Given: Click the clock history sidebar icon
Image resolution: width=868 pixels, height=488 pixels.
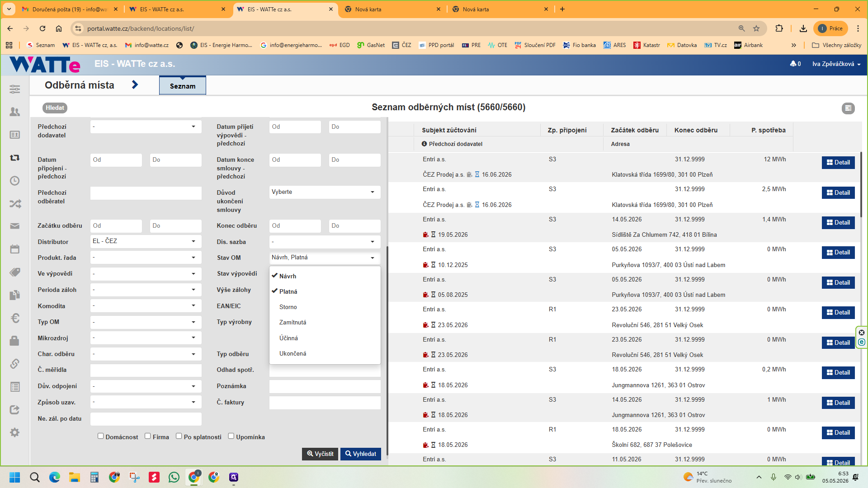Looking at the screenshot, I should click(x=15, y=181).
